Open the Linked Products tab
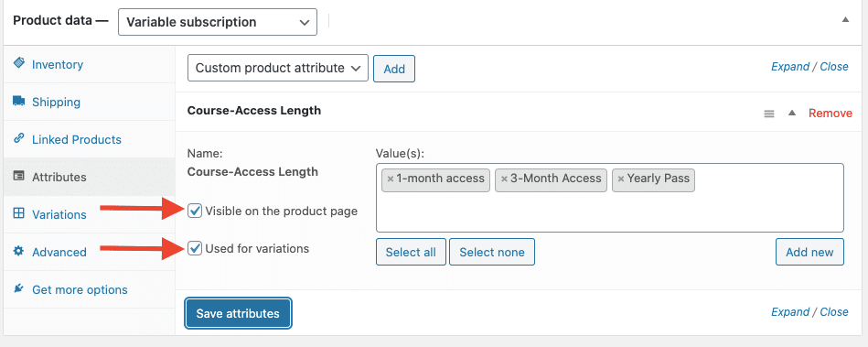Viewport: 868px width, 347px height. pos(89,140)
